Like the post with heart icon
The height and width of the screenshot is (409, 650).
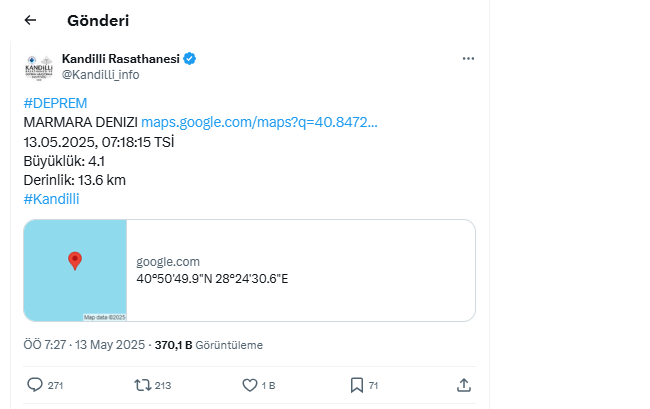(x=250, y=384)
